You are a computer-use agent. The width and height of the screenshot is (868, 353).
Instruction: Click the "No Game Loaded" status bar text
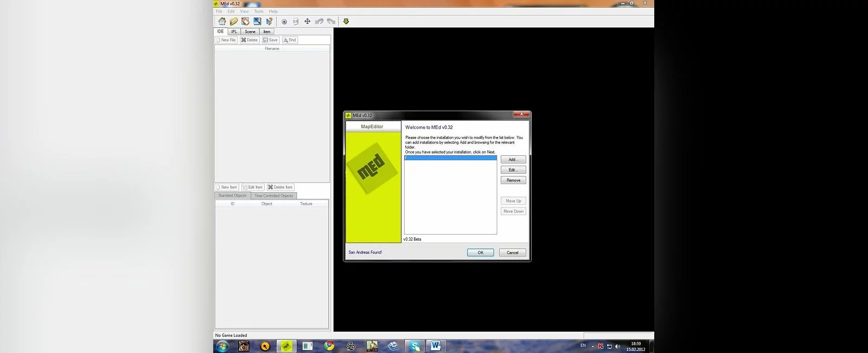[231, 336]
